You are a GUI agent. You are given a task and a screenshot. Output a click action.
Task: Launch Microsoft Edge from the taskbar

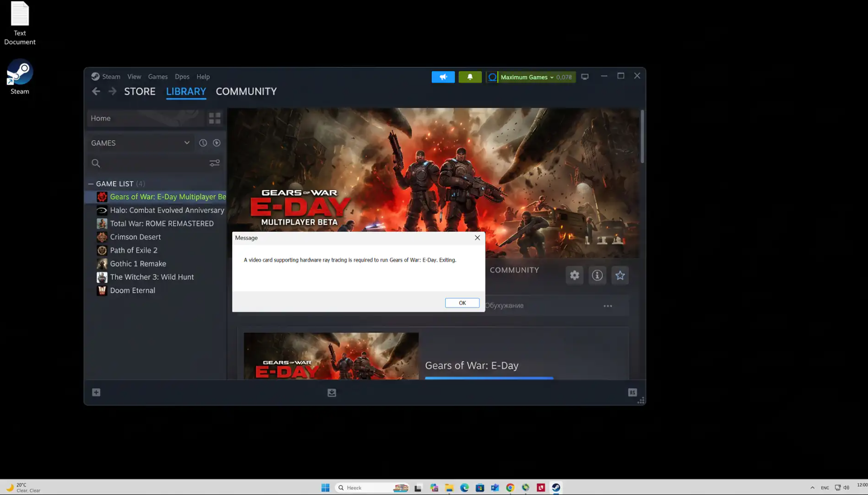[464, 488]
